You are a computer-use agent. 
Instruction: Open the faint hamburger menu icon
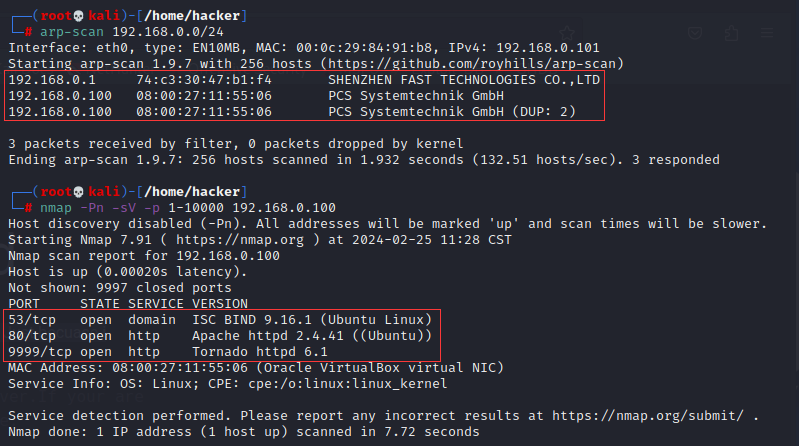(x=767, y=34)
